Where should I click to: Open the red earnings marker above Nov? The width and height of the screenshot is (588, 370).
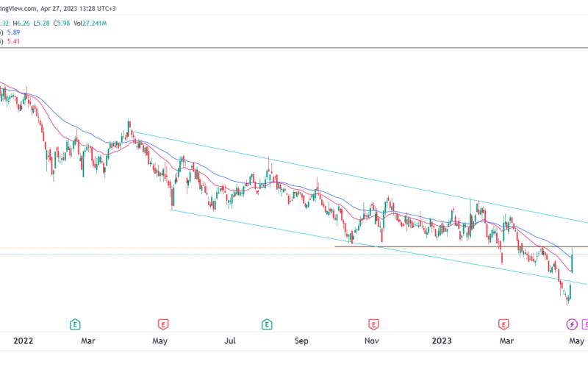373,324
